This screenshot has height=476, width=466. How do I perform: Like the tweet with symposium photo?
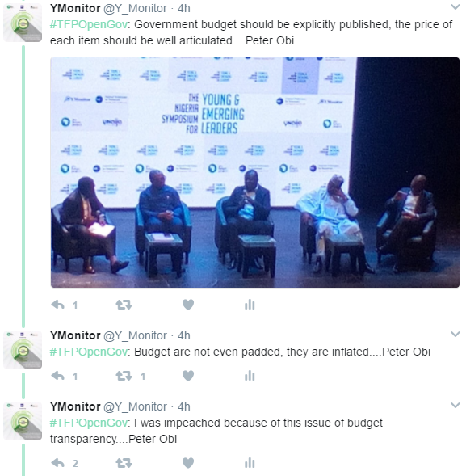click(188, 305)
